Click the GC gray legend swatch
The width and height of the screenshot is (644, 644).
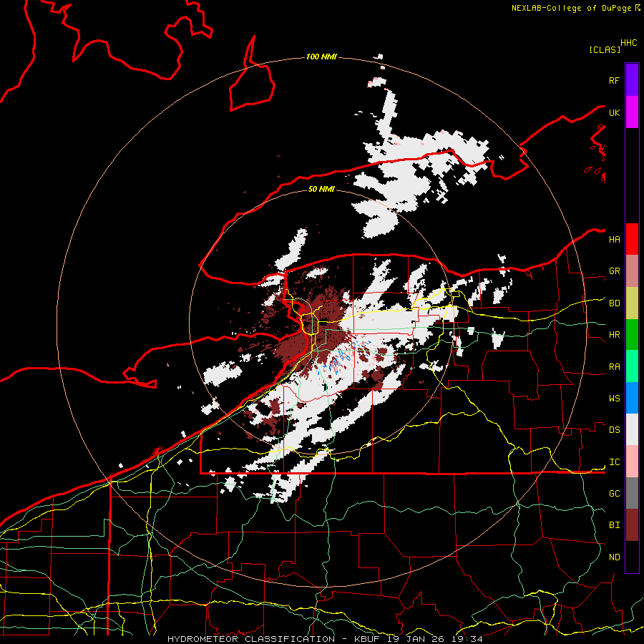632,493
